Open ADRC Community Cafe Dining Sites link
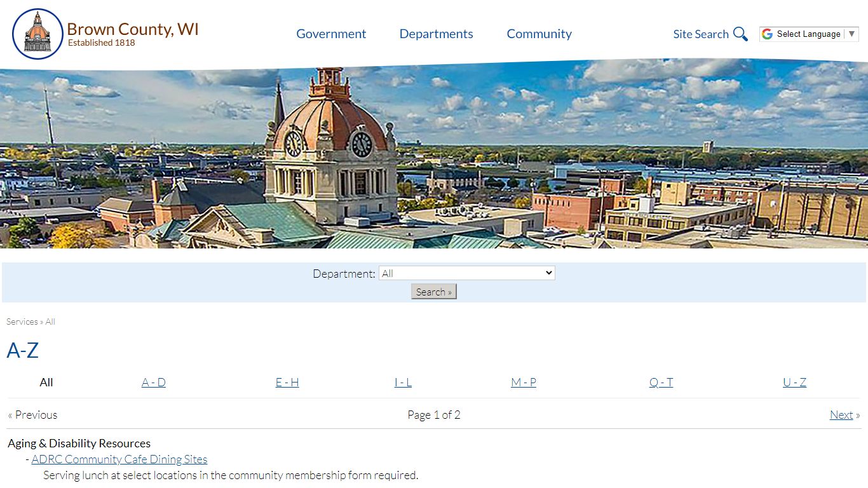The image size is (868, 488). pos(119,459)
